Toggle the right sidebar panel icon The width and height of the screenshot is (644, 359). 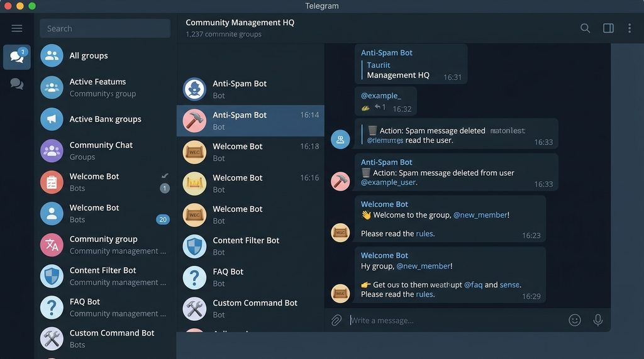[x=608, y=28]
